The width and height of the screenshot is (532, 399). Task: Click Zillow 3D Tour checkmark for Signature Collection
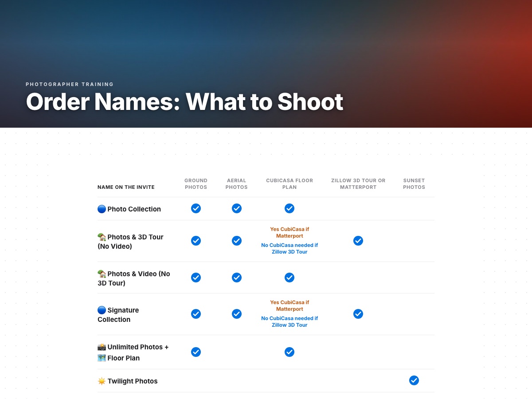pyautogui.click(x=358, y=314)
